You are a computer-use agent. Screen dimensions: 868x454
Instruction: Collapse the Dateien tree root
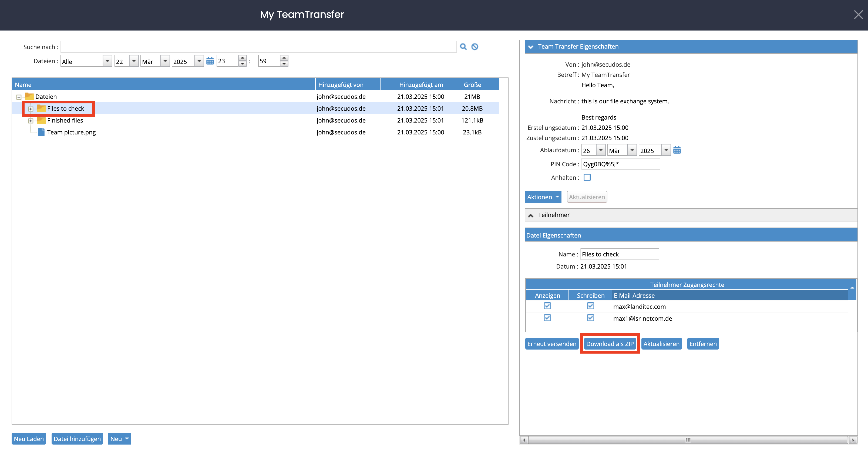click(x=19, y=97)
